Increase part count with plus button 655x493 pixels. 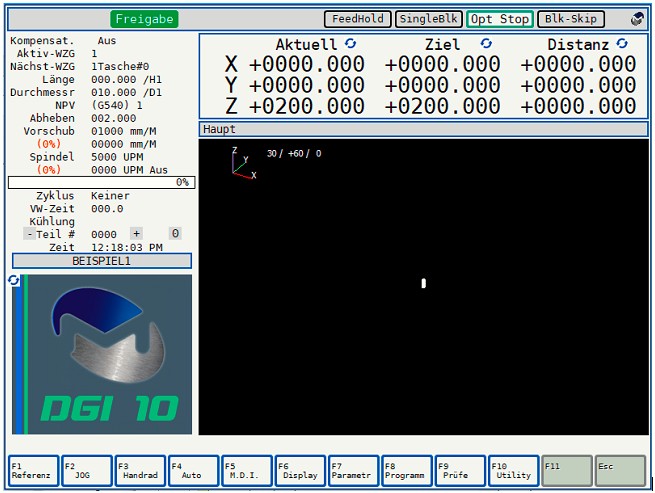tap(136, 234)
